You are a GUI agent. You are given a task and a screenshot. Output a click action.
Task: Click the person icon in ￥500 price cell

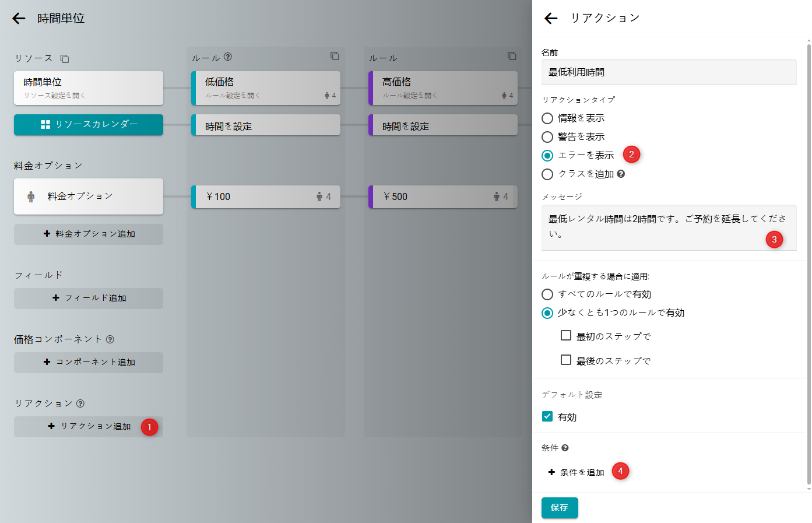[x=497, y=197]
